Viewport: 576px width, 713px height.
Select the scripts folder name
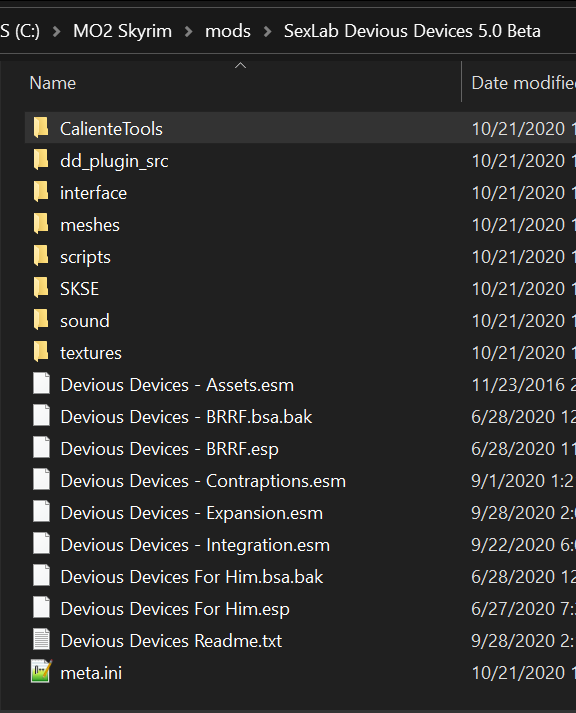tap(85, 257)
